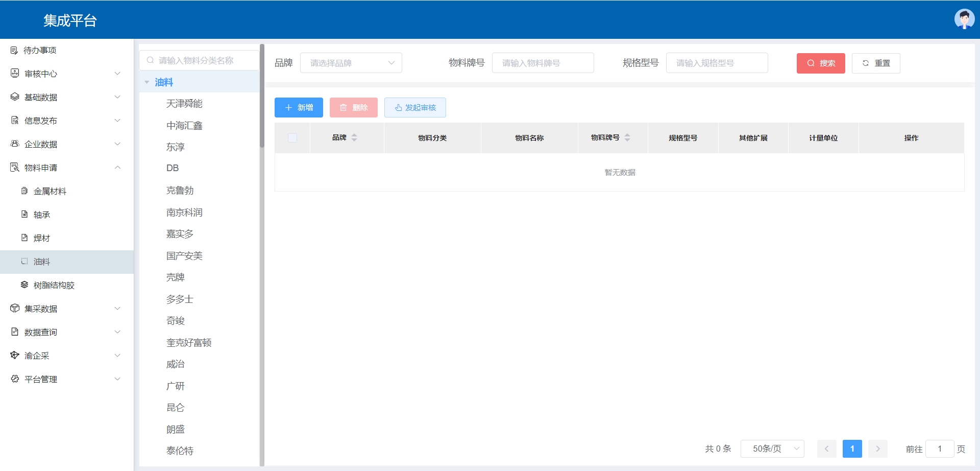Click the 物料牌号 input field
The width and height of the screenshot is (980, 471).
point(543,63)
